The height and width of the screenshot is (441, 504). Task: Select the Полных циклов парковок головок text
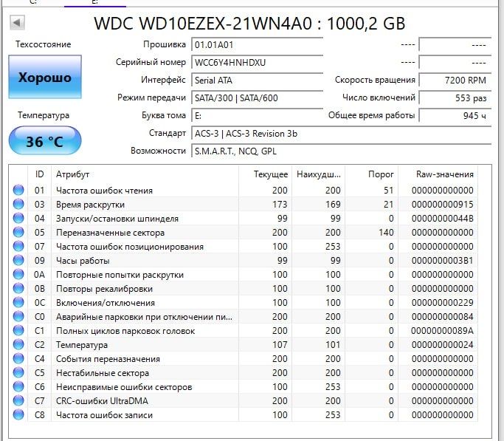125,331
